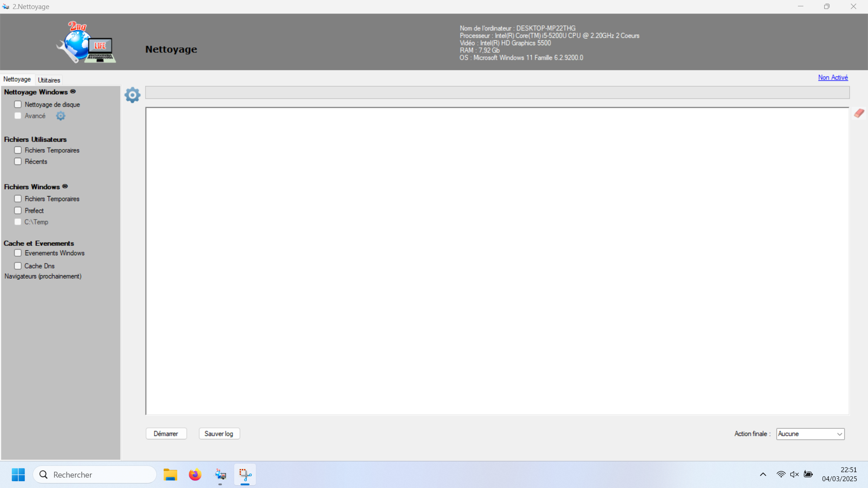Check the Récents option

pos(18,161)
